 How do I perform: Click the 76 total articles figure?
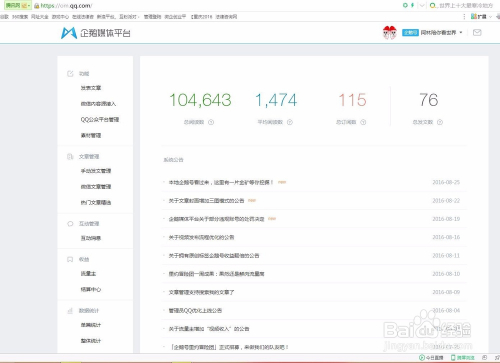429,100
